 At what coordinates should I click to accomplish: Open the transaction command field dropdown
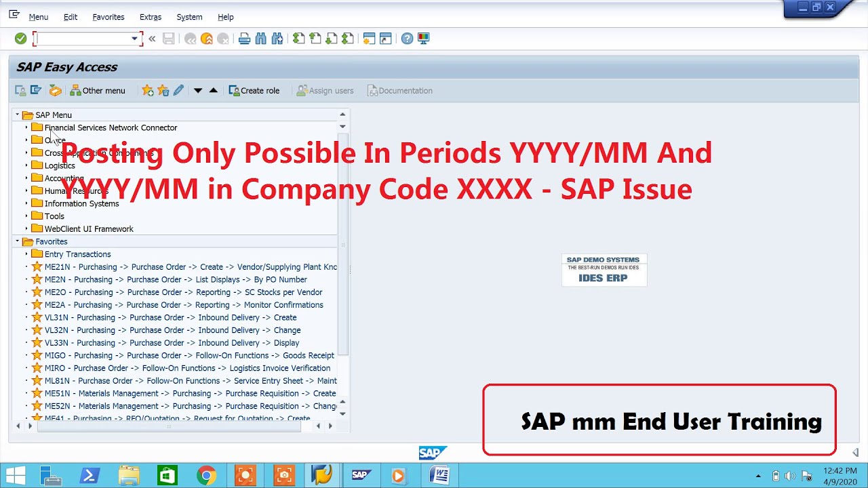pos(134,39)
